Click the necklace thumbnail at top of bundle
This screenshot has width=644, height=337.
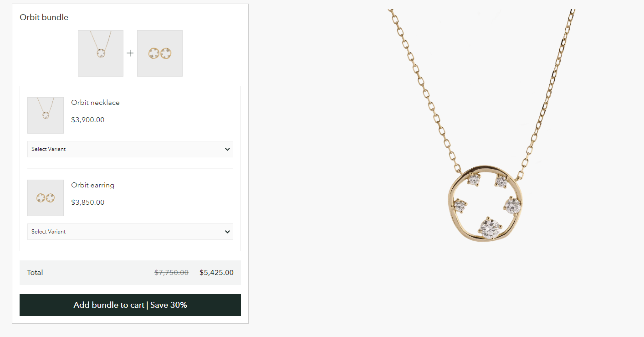click(101, 53)
